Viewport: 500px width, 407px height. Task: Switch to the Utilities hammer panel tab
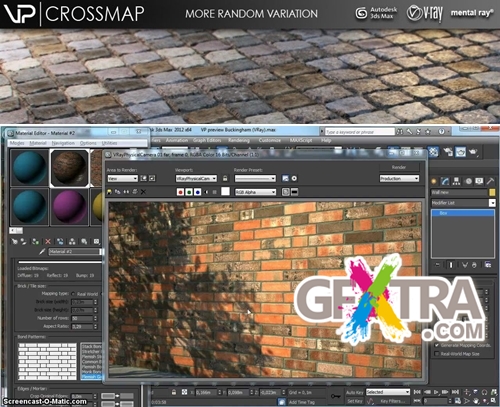pyautogui.click(x=490, y=181)
